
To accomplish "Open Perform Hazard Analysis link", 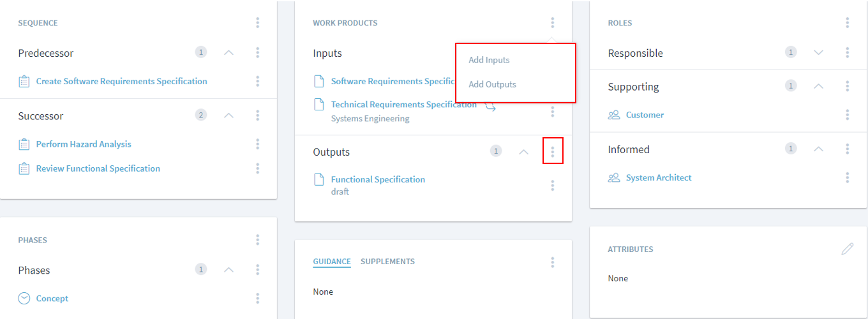I will click(84, 144).
